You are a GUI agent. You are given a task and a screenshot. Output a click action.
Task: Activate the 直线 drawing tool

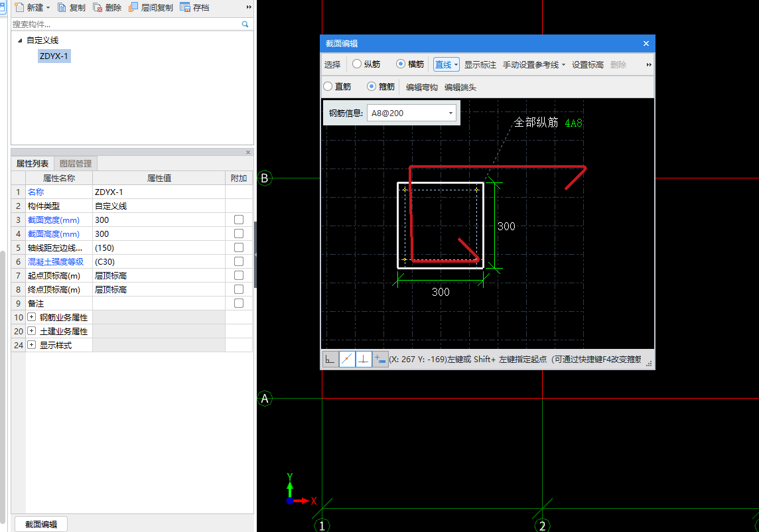click(x=443, y=64)
